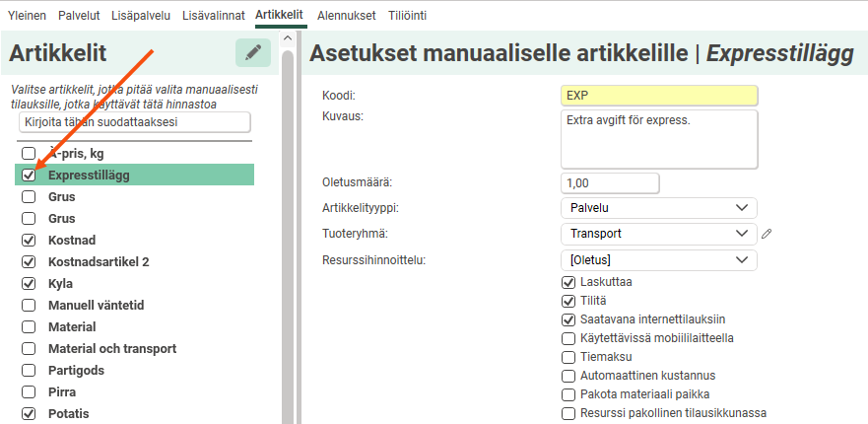Screen dimensions: 868x424
Task: Select the Manuell väntetid article
Action: (x=96, y=306)
